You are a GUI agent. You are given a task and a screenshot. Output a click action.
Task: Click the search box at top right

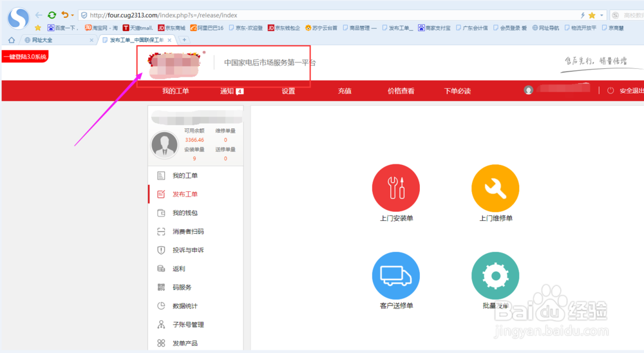627,15
